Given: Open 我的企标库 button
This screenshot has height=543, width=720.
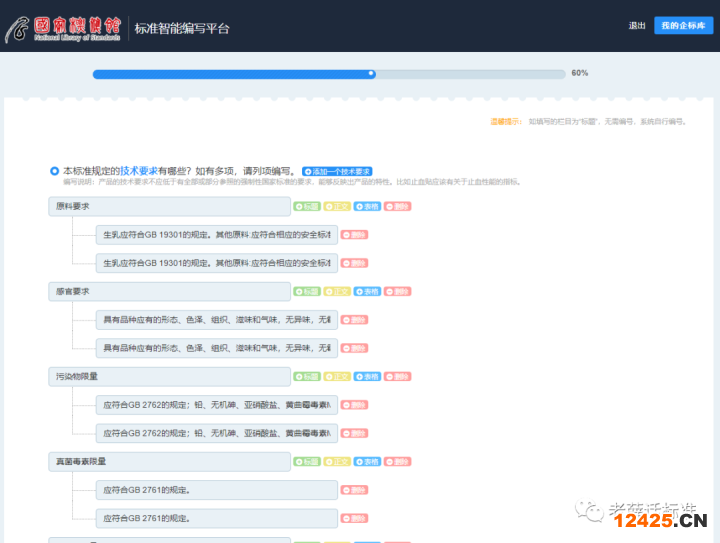Looking at the screenshot, I should 683,26.
